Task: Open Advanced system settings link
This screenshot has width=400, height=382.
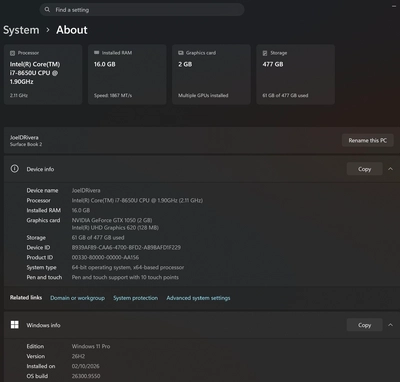Action: pyautogui.click(x=198, y=298)
